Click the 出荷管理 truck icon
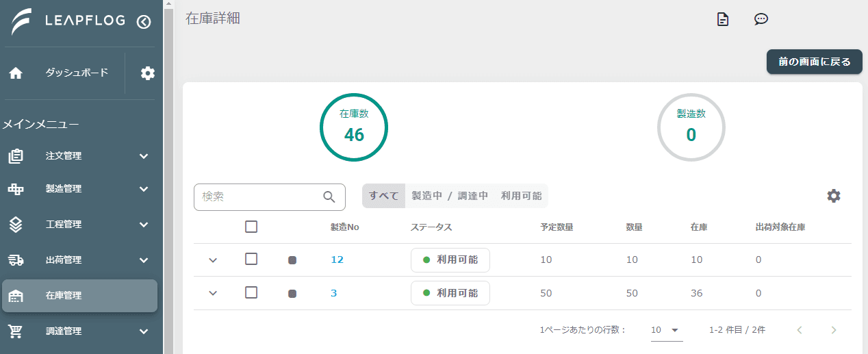Viewport: 868px width, 354px height. tap(16, 260)
